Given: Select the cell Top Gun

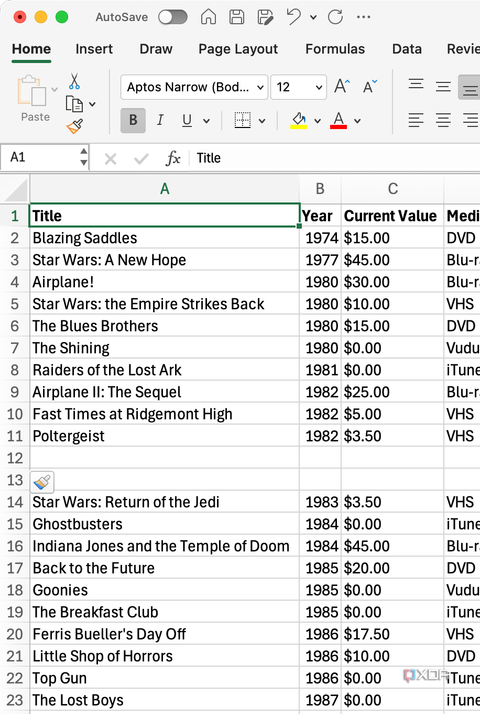Looking at the screenshot, I should 164,678.
